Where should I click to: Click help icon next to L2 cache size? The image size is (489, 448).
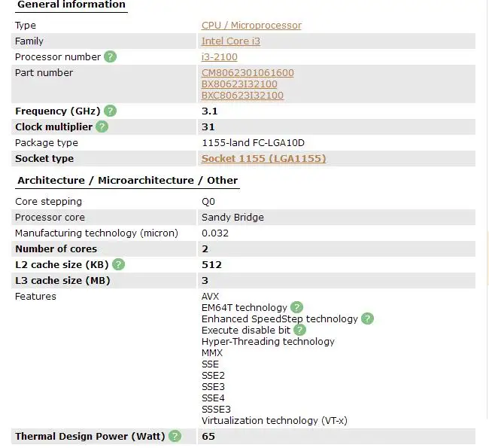118,264
